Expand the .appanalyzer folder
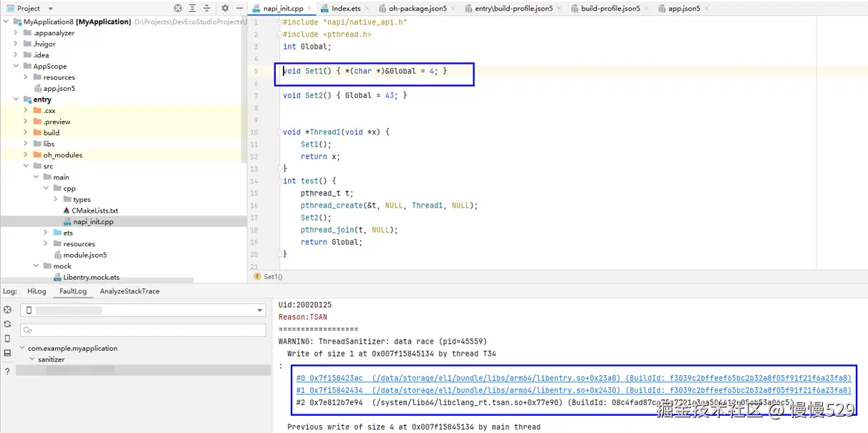 [16, 33]
